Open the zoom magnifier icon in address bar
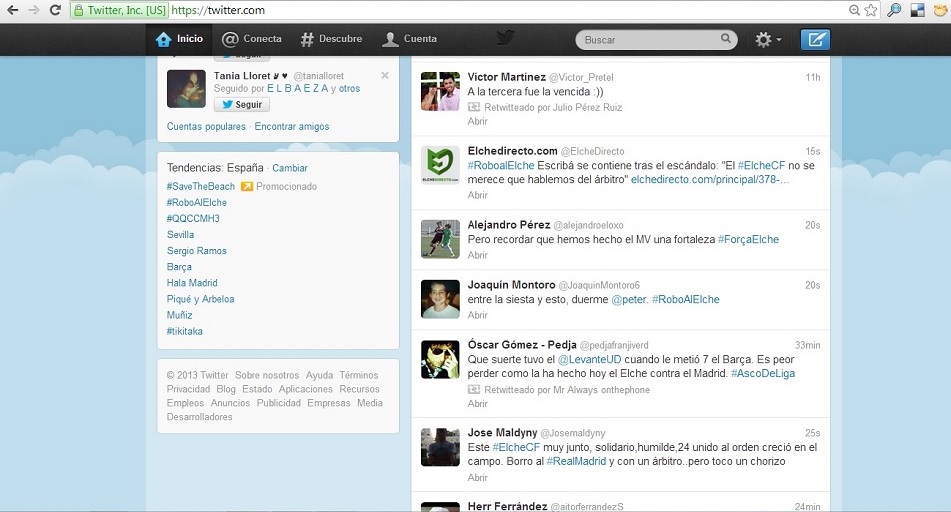 tap(854, 10)
